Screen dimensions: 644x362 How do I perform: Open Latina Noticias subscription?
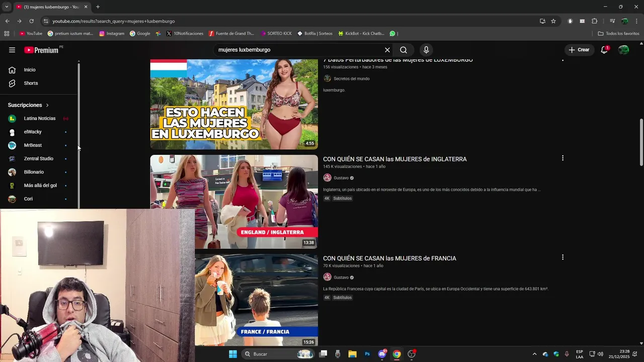click(39, 119)
